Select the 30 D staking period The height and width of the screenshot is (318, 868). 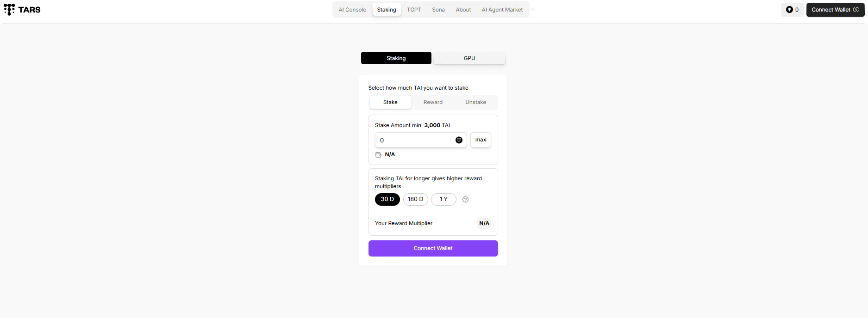coord(387,199)
